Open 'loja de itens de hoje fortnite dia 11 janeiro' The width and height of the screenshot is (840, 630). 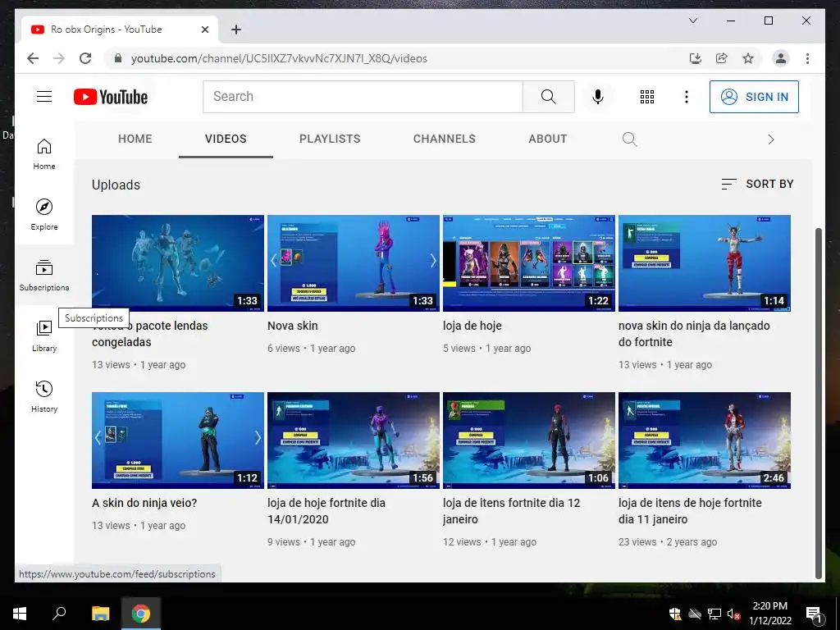click(690, 511)
